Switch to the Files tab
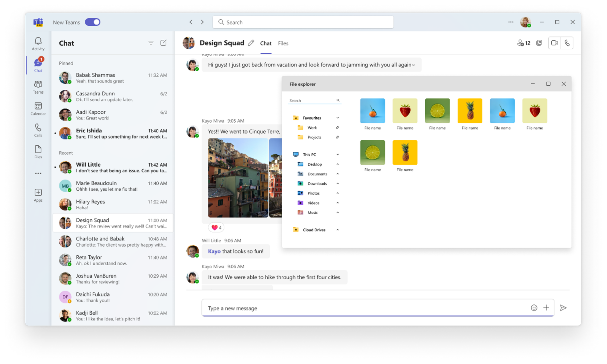 coord(283,43)
